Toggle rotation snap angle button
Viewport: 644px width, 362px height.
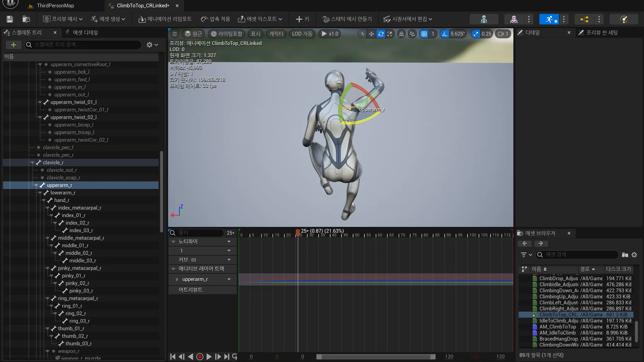(x=445, y=34)
